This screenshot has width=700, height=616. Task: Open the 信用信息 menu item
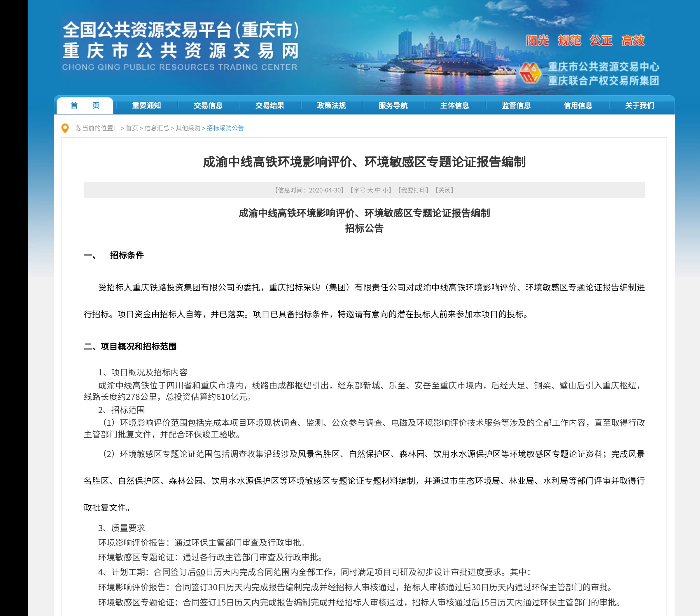[x=578, y=106]
